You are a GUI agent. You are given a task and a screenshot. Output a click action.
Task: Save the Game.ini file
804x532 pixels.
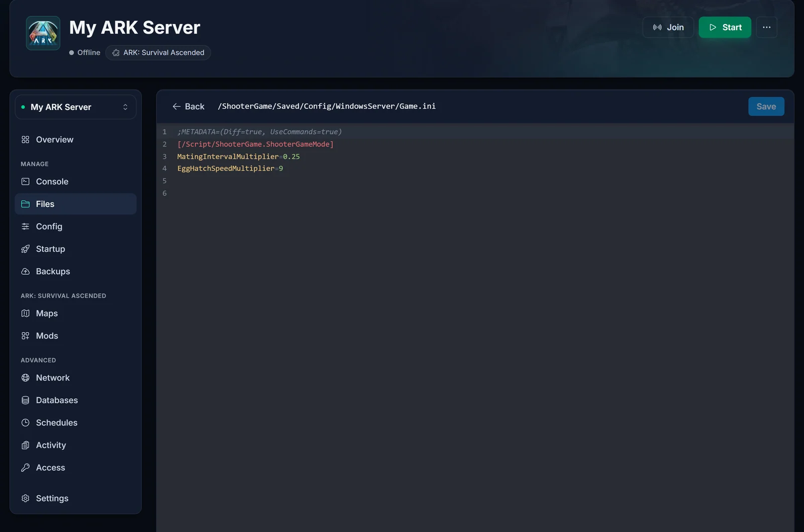coord(766,107)
